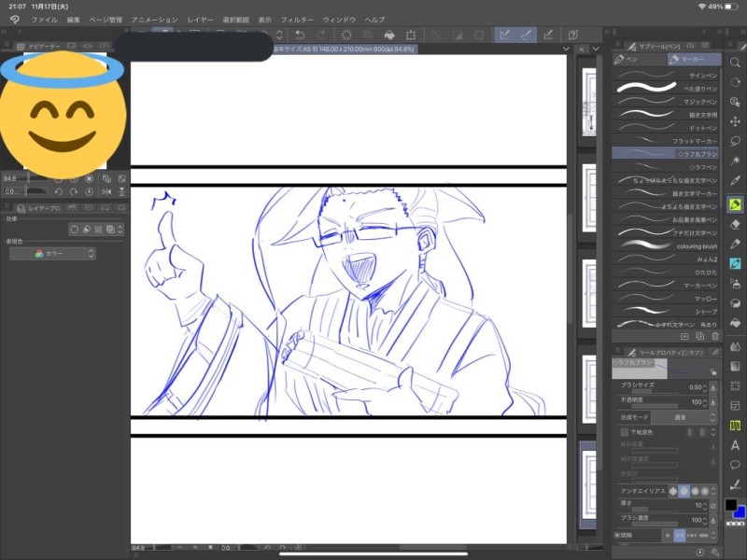The height and width of the screenshot is (560, 747).
Task: Select the Gradient tool
Action: click(x=735, y=366)
